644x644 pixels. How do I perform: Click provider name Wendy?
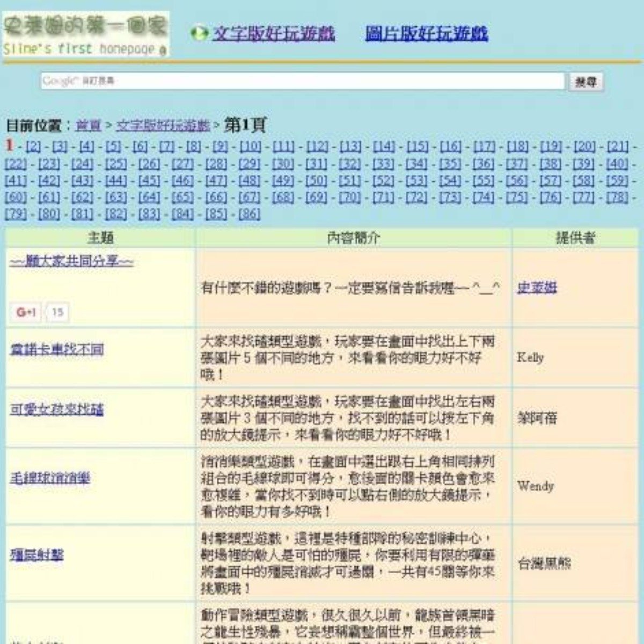pyautogui.click(x=536, y=486)
